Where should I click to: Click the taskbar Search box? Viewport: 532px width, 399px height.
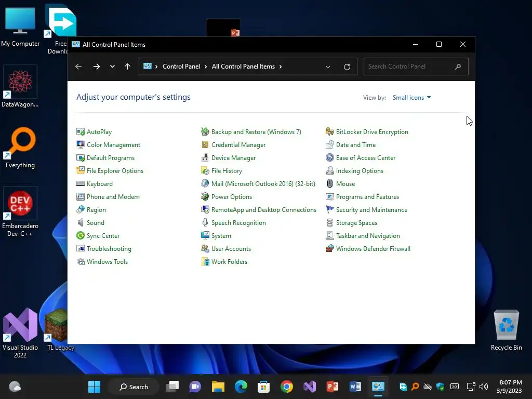(x=134, y=387)
